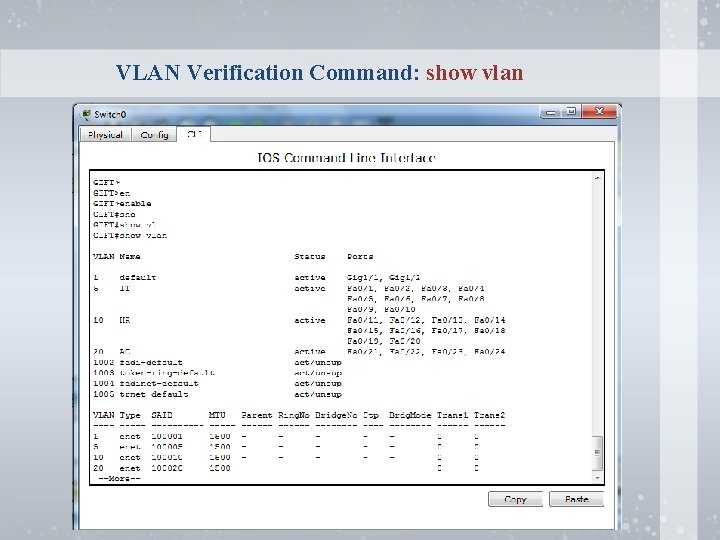Click the 'GIFT>enable' command line
The height and width of the screenshot is (540, 720).
(122, 203)
